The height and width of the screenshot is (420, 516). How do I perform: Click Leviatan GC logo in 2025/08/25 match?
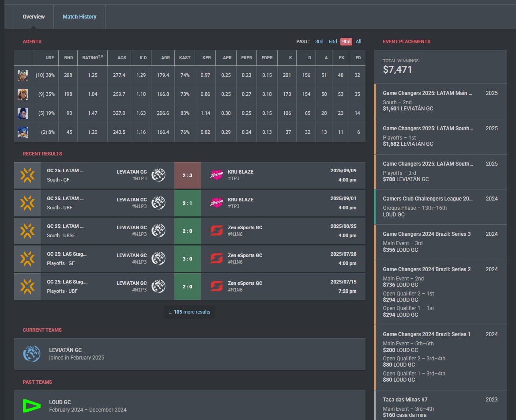tap(158, 231)
